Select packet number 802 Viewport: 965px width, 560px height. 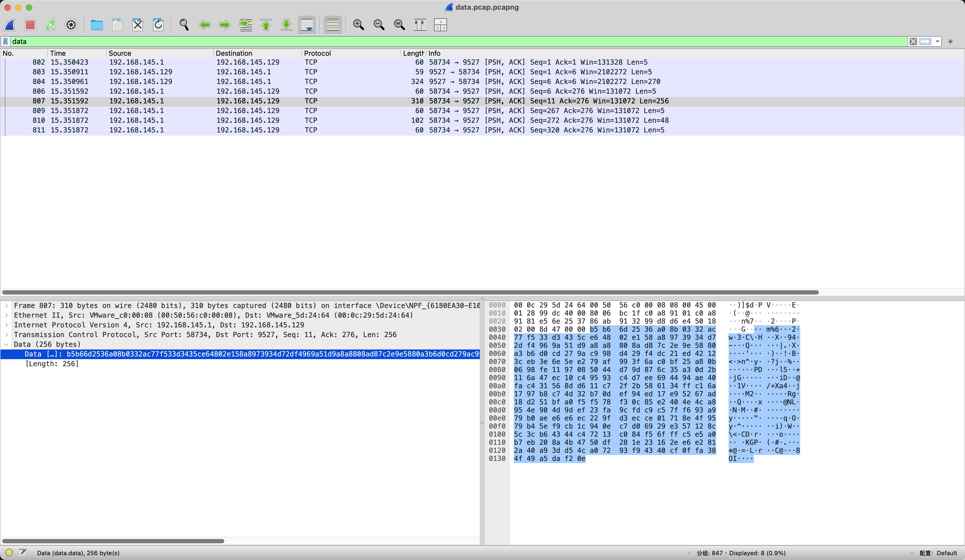tap(482, 62)
